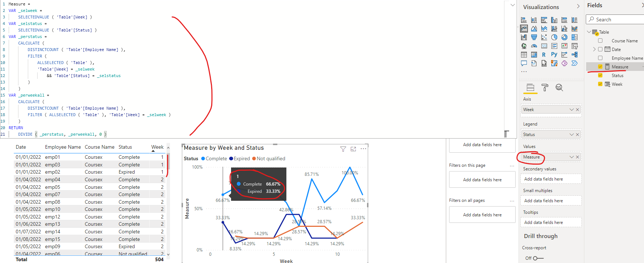Image resolution: width=644 pixels, height=263 pixels.
Task: Choose the Python visual icon
Action: pos(554,55)
